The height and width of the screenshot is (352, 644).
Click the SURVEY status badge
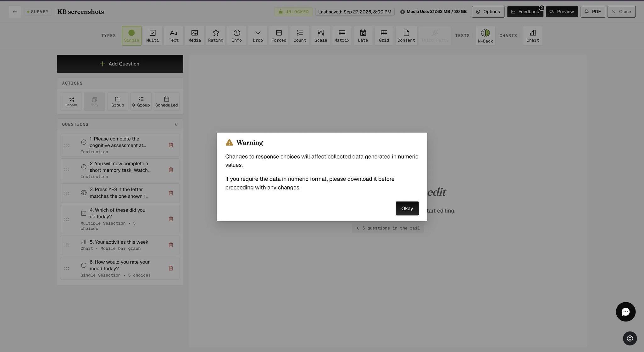coord(38,12)
